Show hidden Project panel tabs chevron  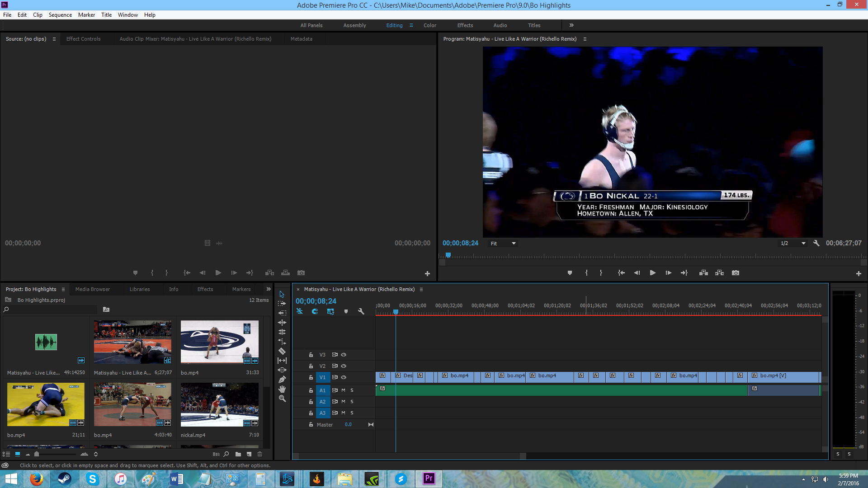coord(269,289)
